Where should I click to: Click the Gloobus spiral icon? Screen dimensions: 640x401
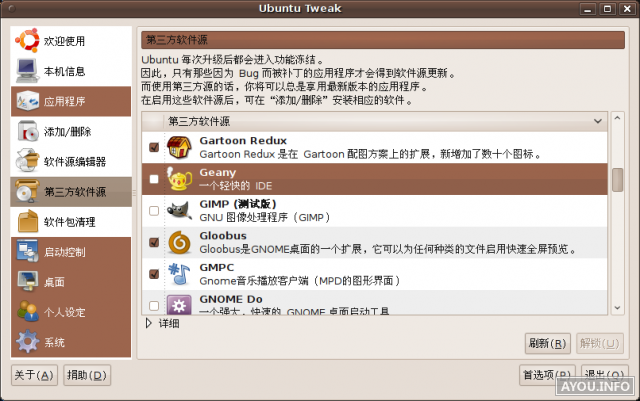[179, 243]
